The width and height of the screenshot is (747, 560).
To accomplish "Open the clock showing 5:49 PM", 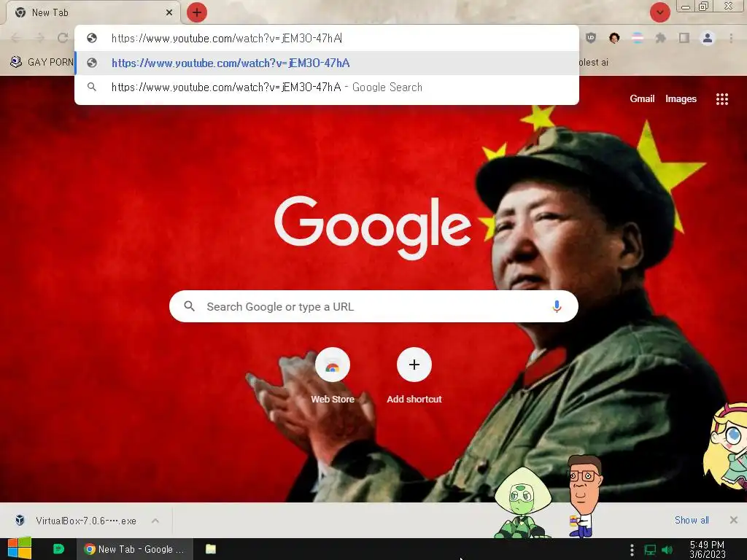I will pyautogui.click(x=707, y=550).
